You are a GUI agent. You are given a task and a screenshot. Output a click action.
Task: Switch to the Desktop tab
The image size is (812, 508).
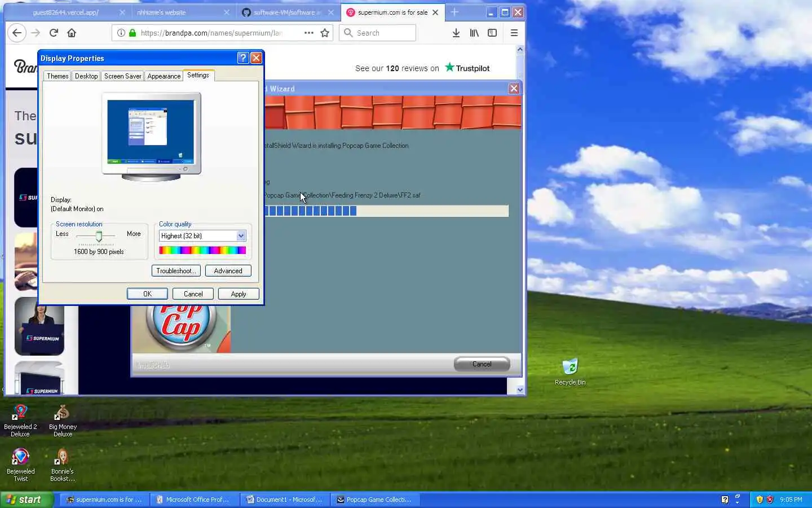click(x=86, y=76)
